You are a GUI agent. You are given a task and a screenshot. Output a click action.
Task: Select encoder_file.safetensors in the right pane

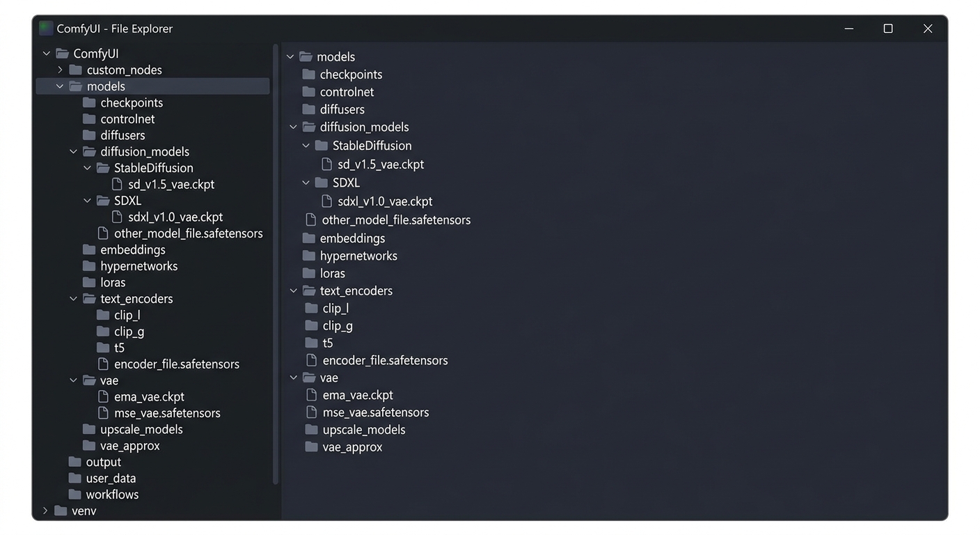[x=385, y=360]
